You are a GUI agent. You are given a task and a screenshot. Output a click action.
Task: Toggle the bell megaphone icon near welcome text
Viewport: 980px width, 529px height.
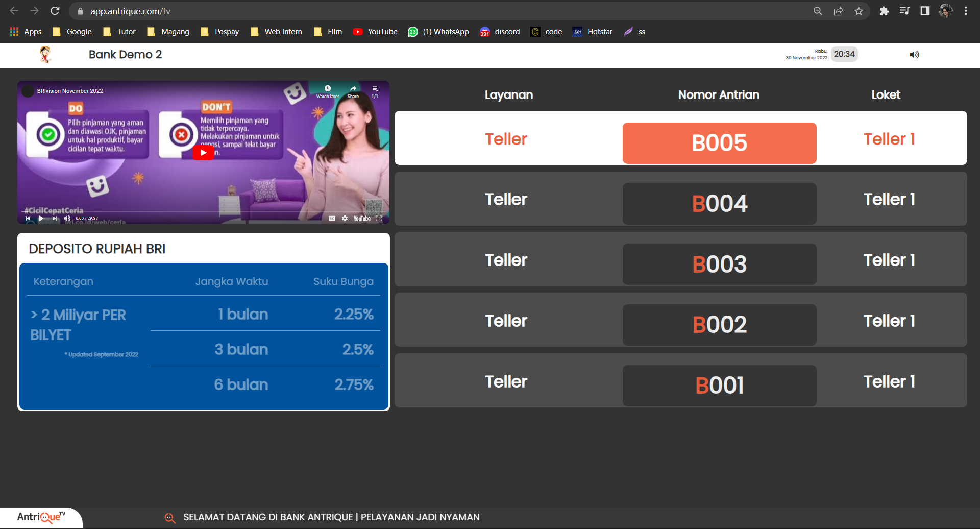coord(169,517)
